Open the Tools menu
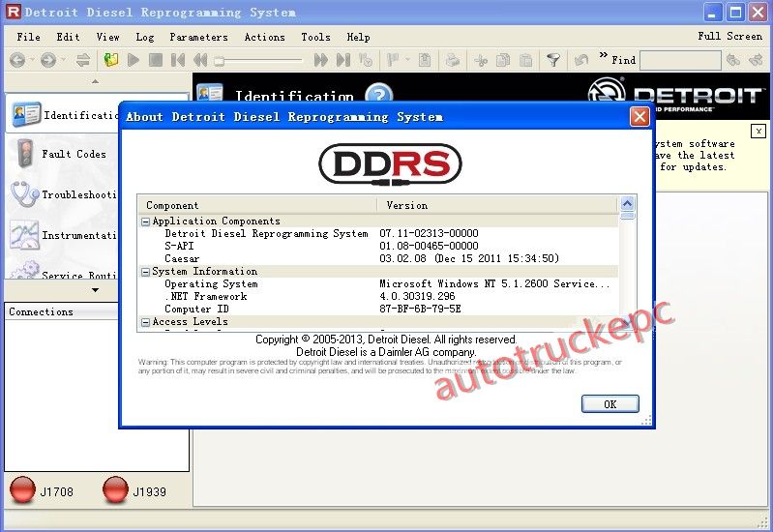 point(316,37)
